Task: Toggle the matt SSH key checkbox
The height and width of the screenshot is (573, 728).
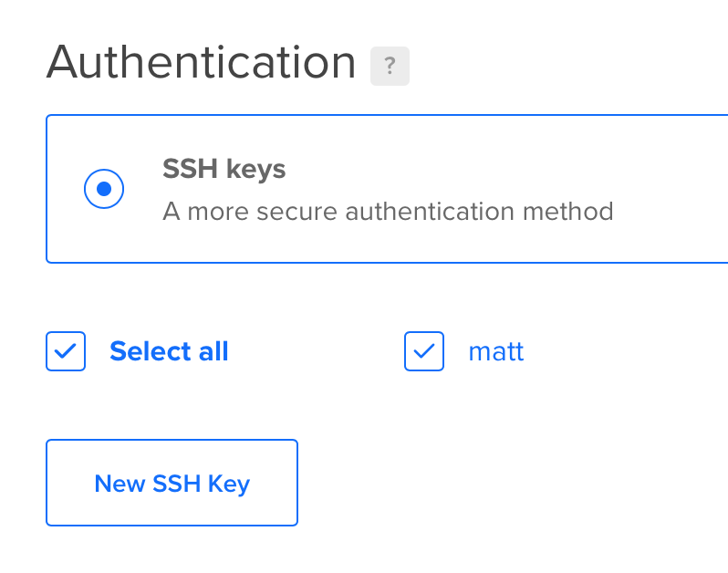Action: pyautogui.click(x=424, y=351)
